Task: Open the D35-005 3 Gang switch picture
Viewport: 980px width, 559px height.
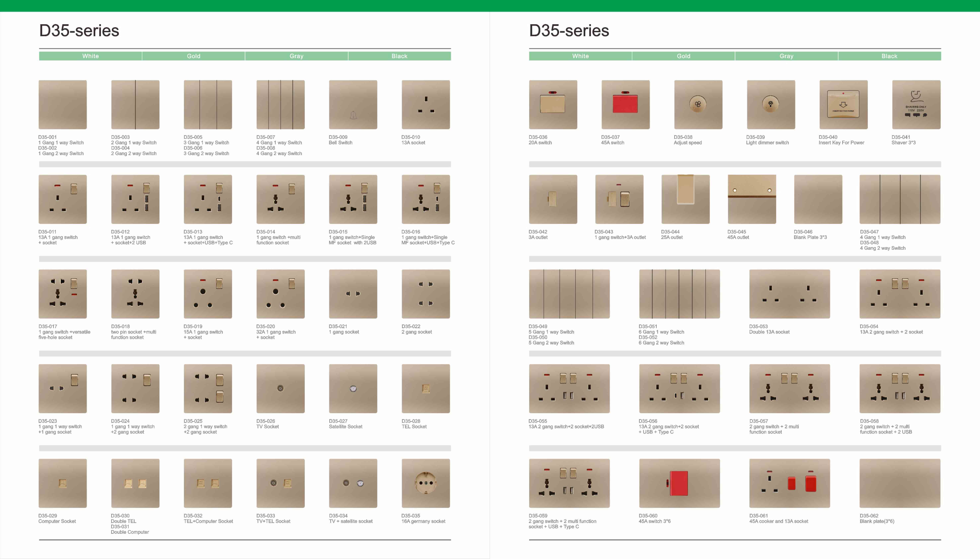Action: (208, 104)
